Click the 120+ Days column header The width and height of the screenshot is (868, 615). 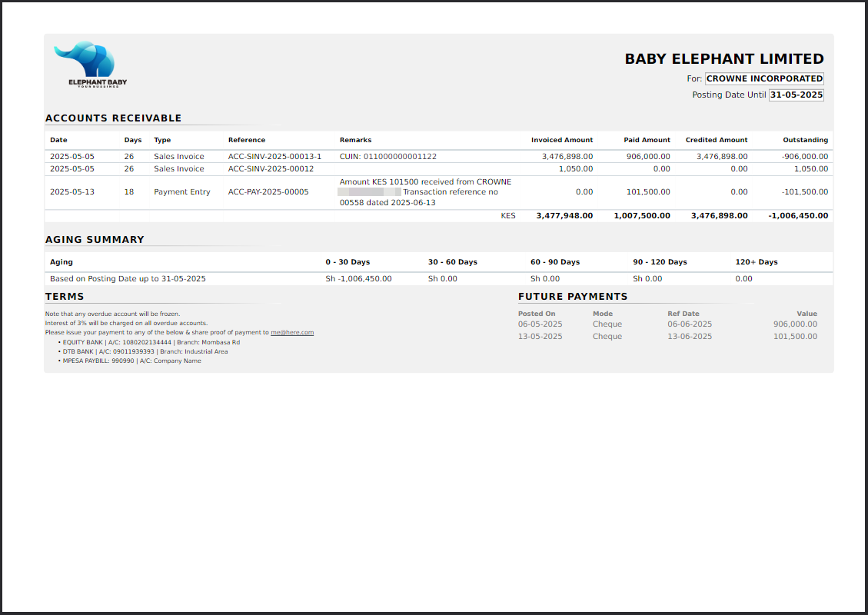coord(757,262)
